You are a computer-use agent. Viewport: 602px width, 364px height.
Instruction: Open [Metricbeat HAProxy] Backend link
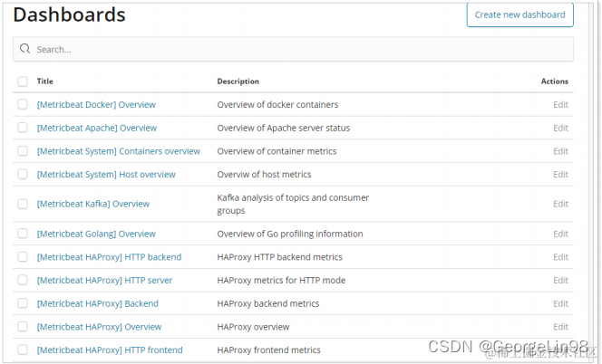(98, 303)
